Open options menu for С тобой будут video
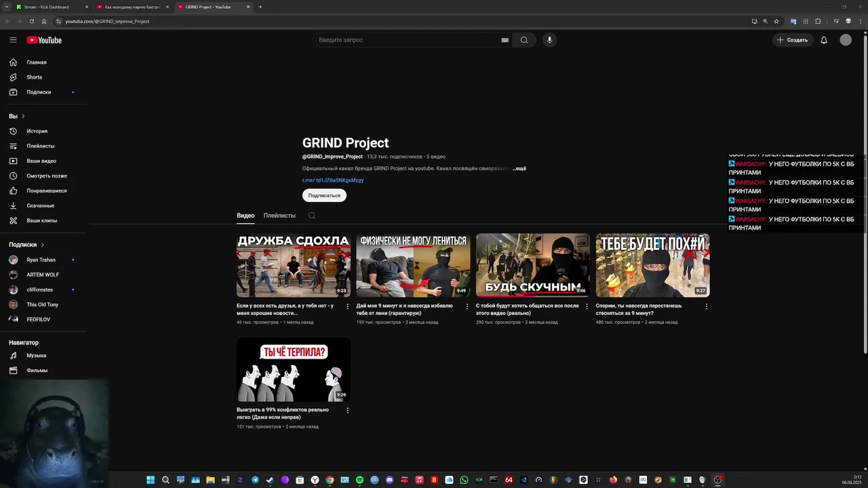Image resolution: width=868 pixels, height=488 pixels. [x=587, y=306]
